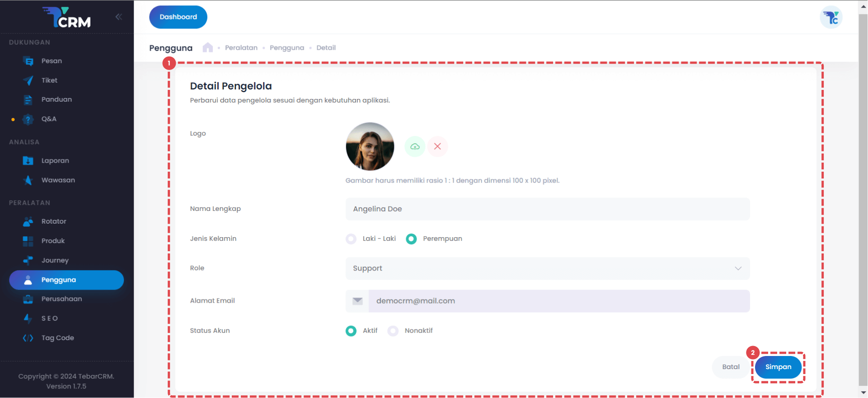The image size is (868, 398).
Task: Select the Perempuan radio button
Action: coord(411,239)
